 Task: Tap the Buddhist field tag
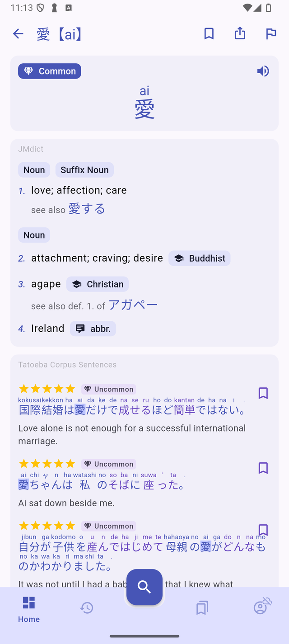pyautogui.click(x=199, y=258)
